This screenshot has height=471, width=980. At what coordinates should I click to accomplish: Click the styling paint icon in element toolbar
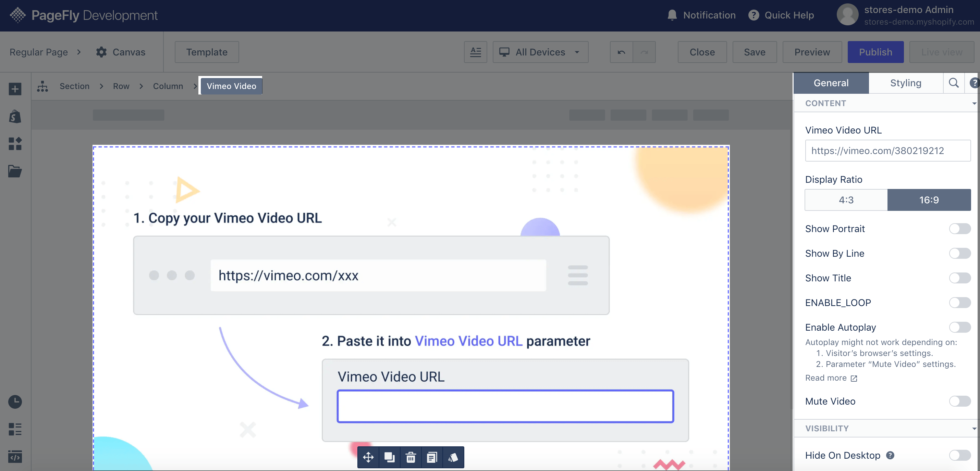453,457
